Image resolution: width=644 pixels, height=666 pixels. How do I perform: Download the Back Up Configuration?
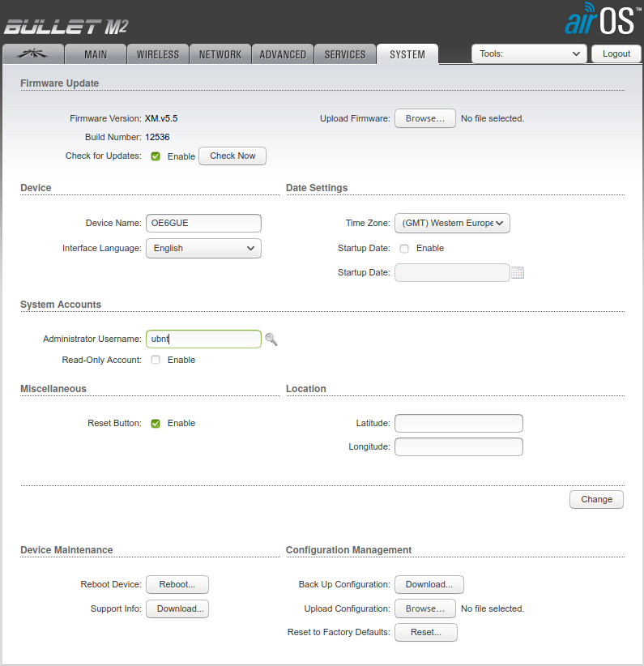click(429, 584)
